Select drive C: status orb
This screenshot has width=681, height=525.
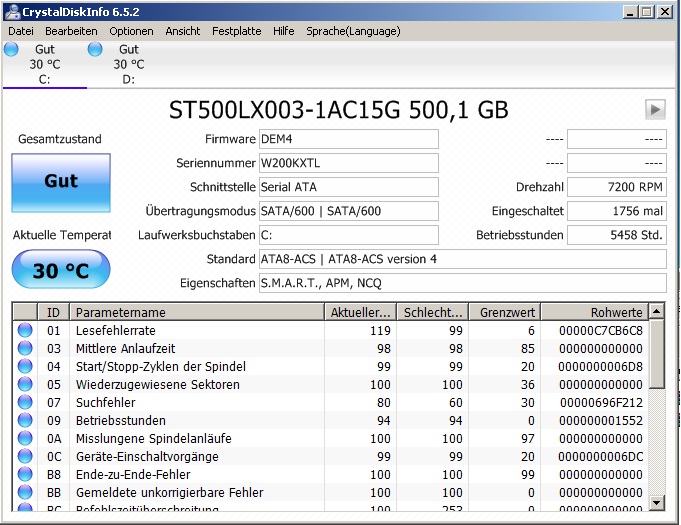click(x=11, y=49)
